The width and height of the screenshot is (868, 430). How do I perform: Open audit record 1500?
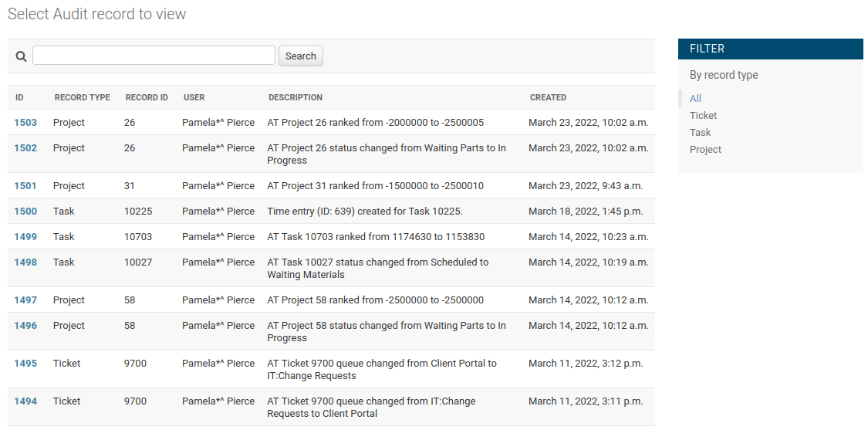point(25,211)
